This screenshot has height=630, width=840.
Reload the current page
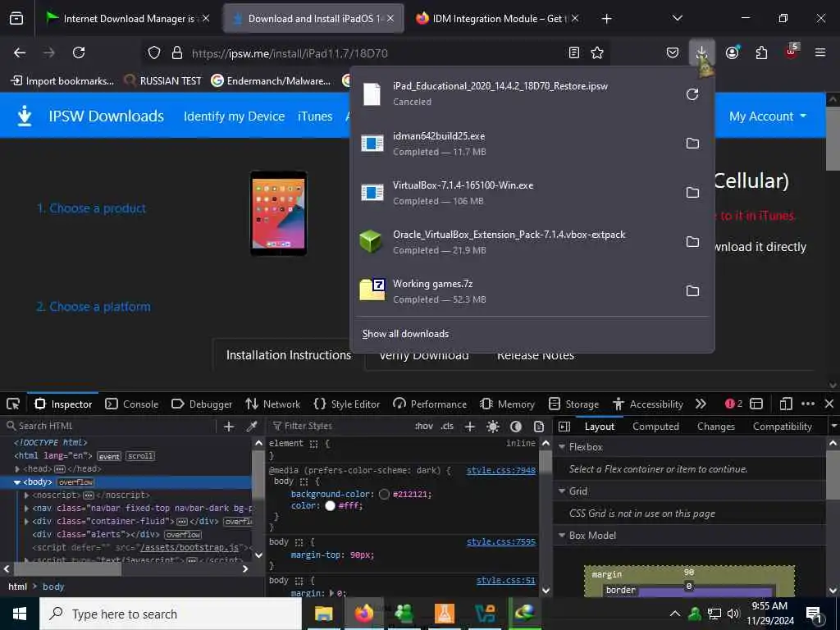click(79, 52)
